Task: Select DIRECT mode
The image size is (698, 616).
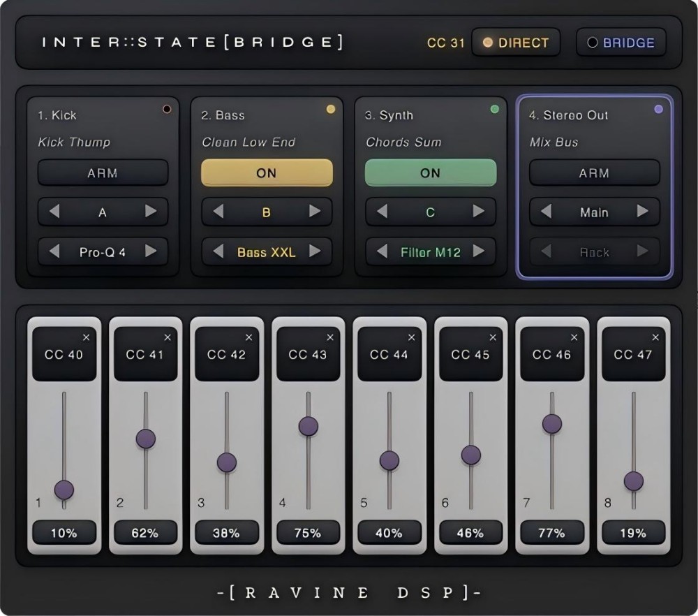Action: [516, 43]
